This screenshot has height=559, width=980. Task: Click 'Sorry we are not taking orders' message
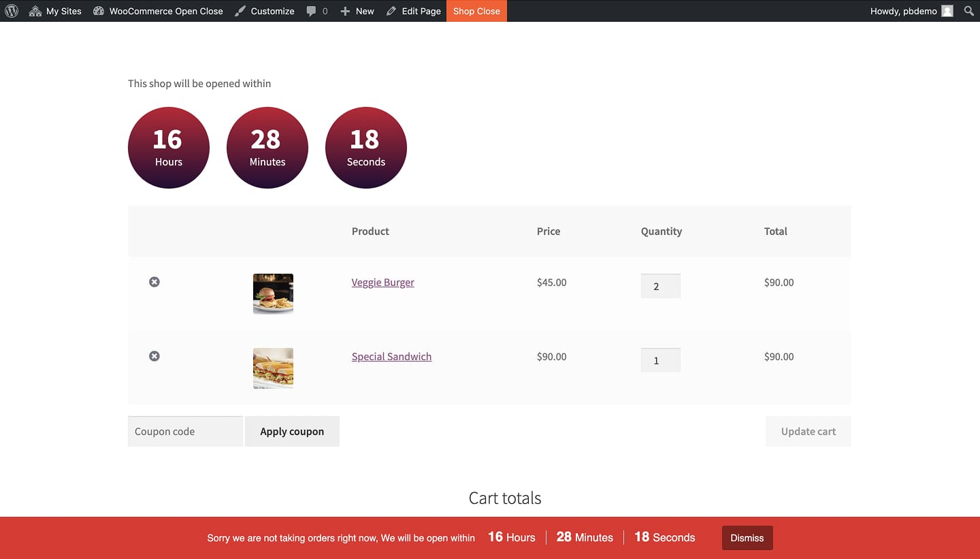point(341,538)
